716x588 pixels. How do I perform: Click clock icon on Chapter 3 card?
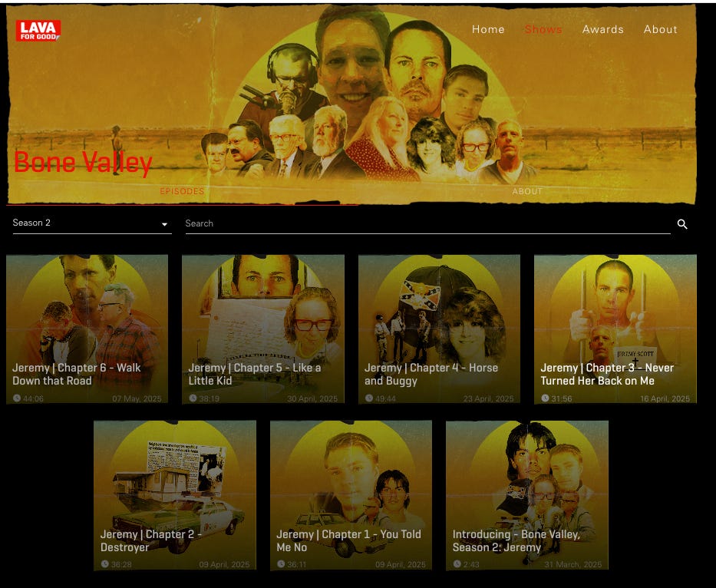click(x=545, y=398)
